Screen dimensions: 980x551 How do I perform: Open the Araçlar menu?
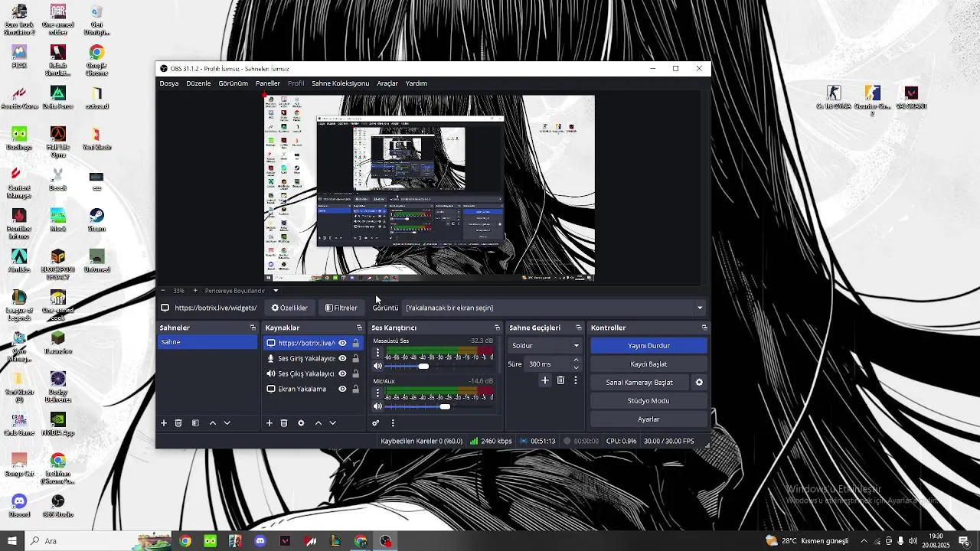coord(387,83)
